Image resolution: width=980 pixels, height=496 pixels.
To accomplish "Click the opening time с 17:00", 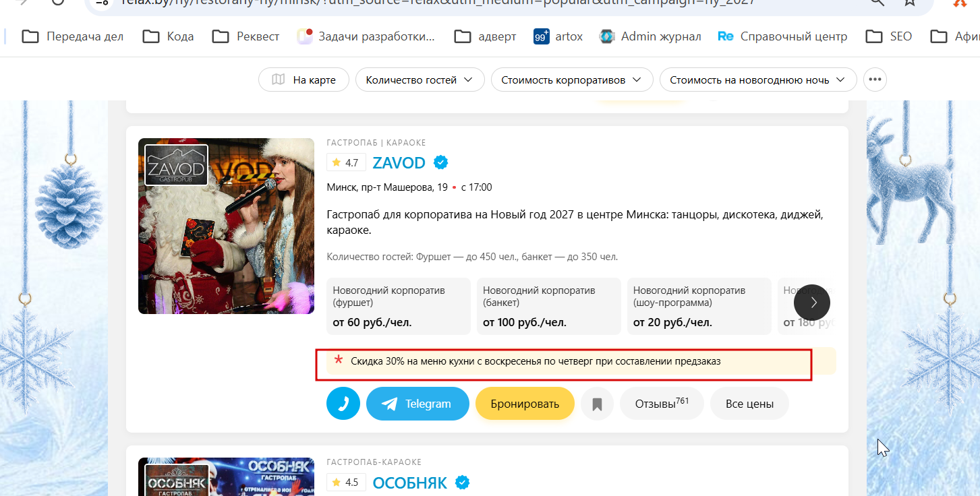I will [476, 187].
